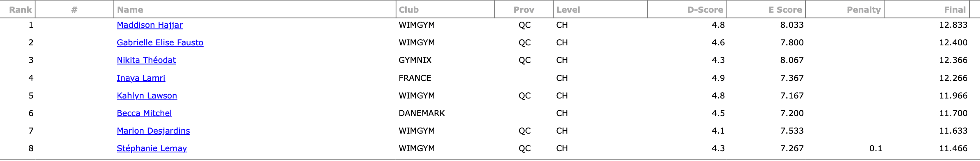Click the Nikita Théodat name link
980x161 pixels.
(x=146, y=60)
